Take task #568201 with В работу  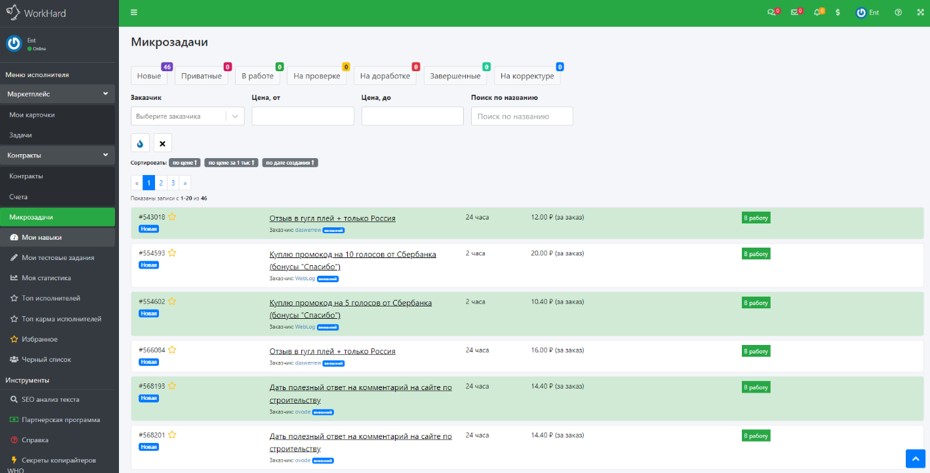pyautogui.click(x=756, y=436)
